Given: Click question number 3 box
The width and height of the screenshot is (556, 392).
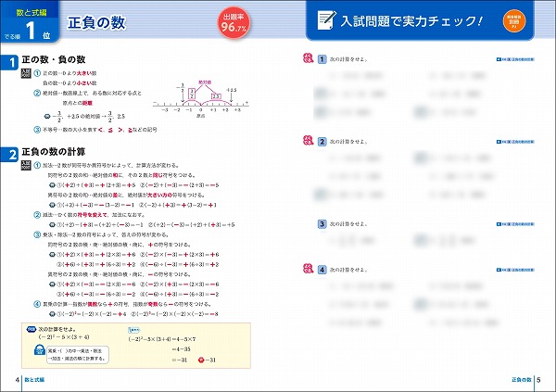Looking at the screenshot, I should pos(322,224).
